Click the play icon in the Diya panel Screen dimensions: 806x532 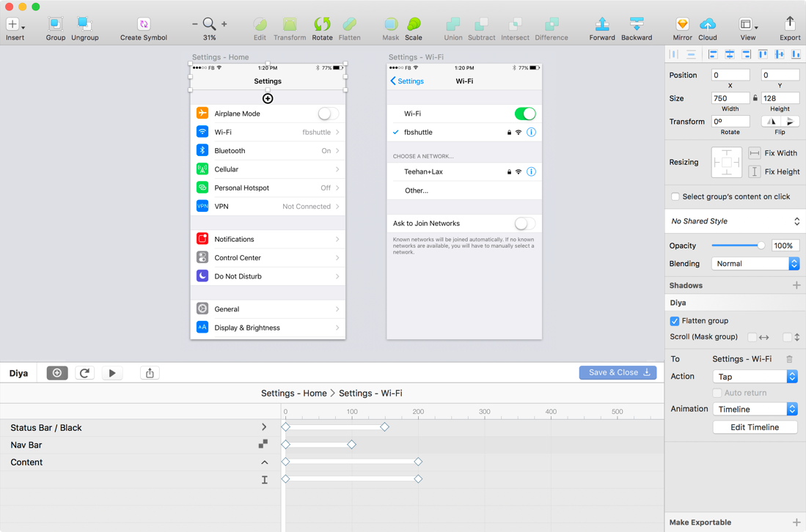pos(111,373)
